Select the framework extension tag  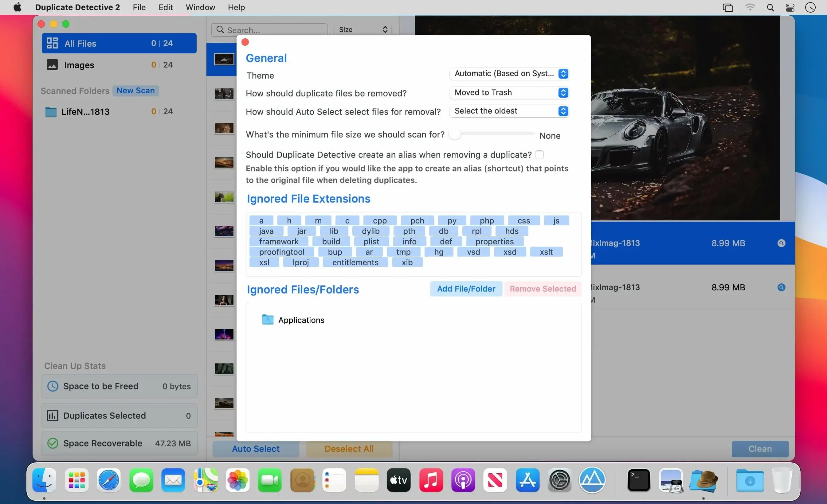point(279,242)
